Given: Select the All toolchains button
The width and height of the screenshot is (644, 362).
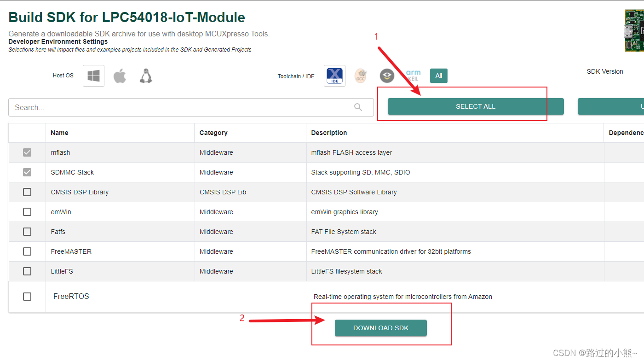Looking at the screenshot, I should point(439,76).
